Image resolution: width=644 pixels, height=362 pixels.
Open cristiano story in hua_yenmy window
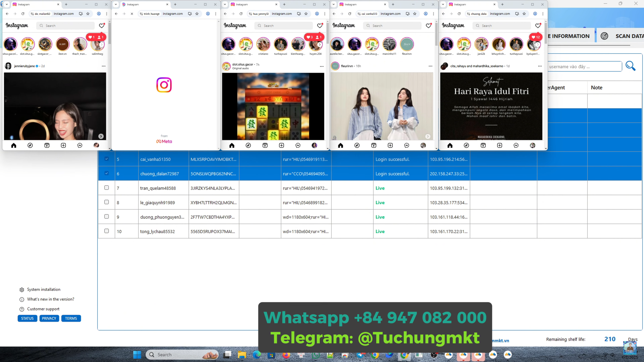[263, 44]
